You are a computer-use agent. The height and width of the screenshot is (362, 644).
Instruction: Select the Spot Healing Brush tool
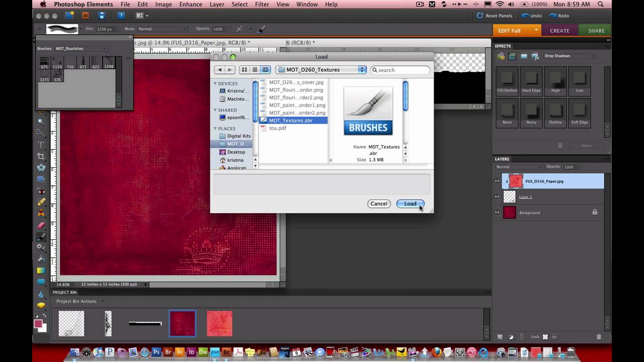click(41, 202)
